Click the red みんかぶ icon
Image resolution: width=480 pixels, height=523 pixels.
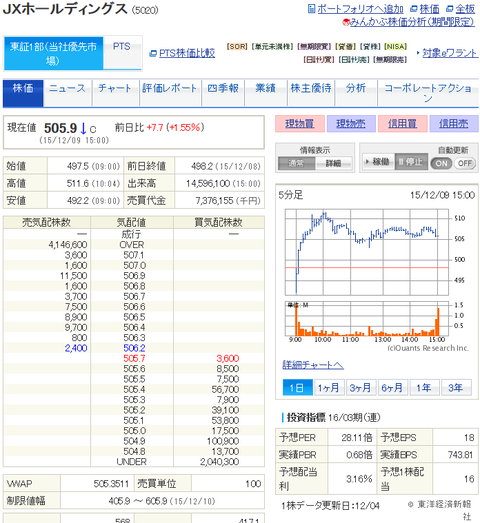[346, 22]
